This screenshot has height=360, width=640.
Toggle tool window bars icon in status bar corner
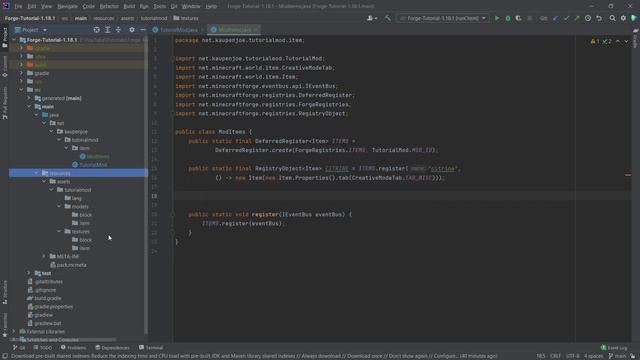point(5,356)
